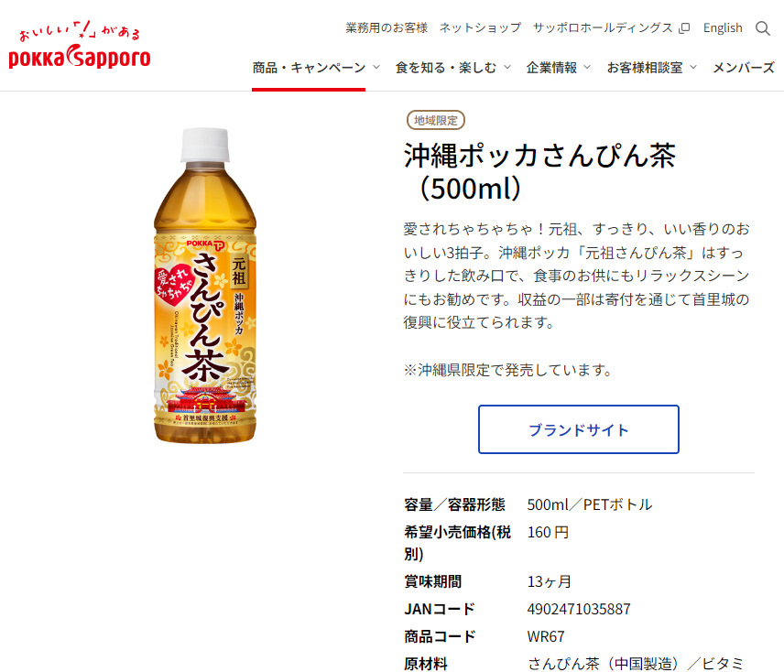Click the external-link icon beside サッポロホールディングス
The image size is (784, 672).
click(x=684, y=28)
